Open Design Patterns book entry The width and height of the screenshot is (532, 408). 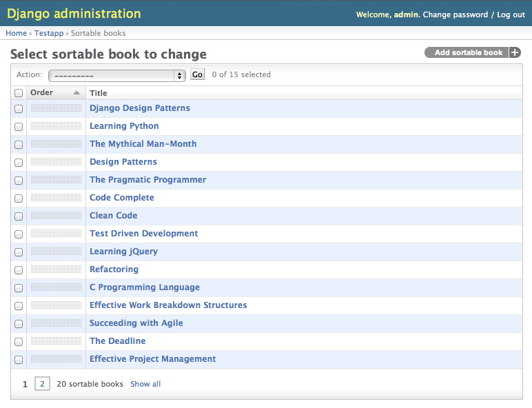[x=123, y=162]
